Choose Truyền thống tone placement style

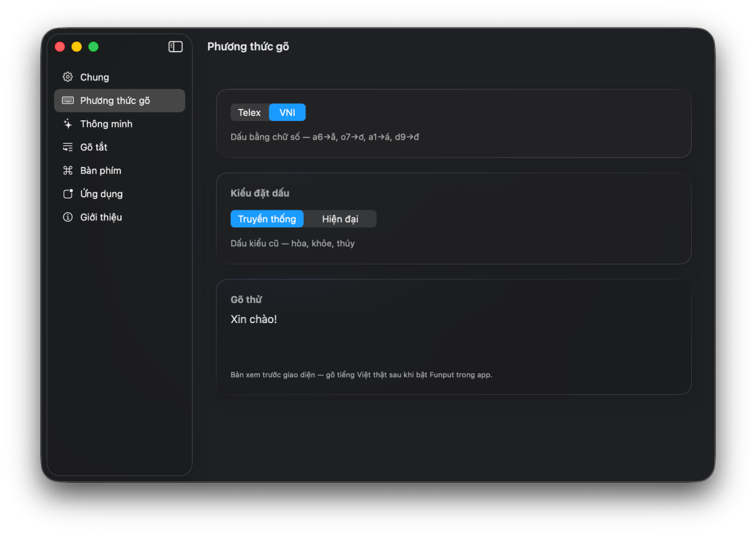(x=267, y=219)
